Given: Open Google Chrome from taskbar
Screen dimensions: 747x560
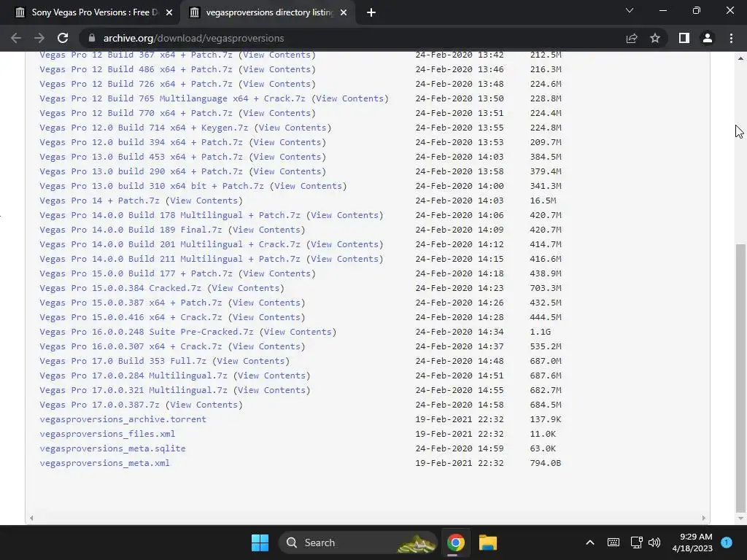Looking at the screenshot, I should pyautogui.click(x=455, y=542).
